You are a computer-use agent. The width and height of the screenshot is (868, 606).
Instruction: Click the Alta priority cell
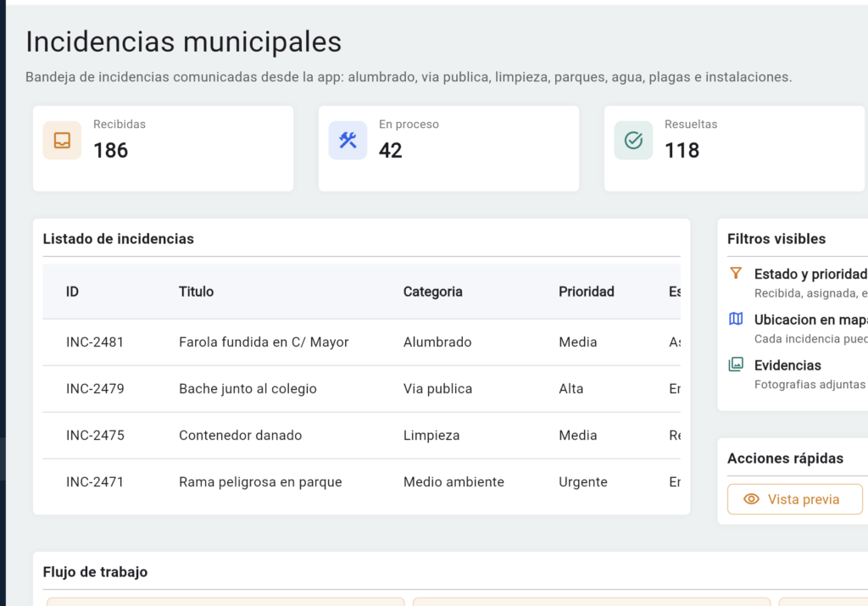click(570, 389)
